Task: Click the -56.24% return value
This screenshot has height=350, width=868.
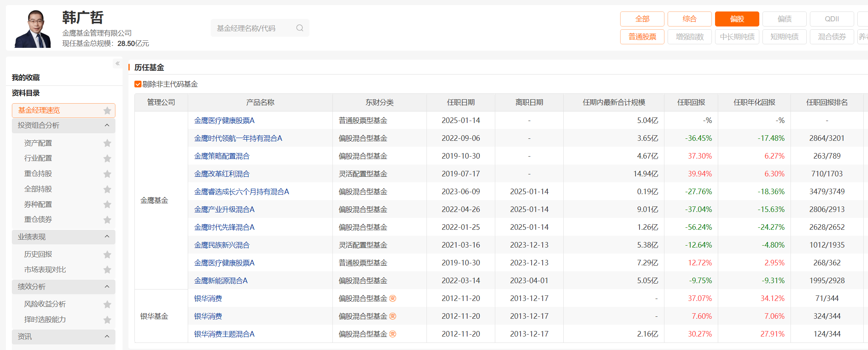Action: pos(698,227)
